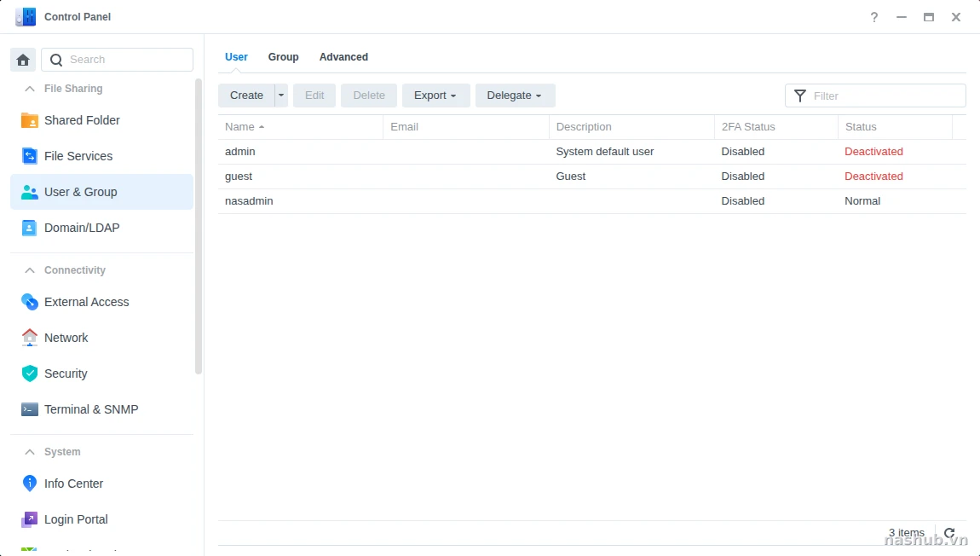Screen dimensions: 980x556
Task: Click the '3 items' count label
Action: point(906,533)
